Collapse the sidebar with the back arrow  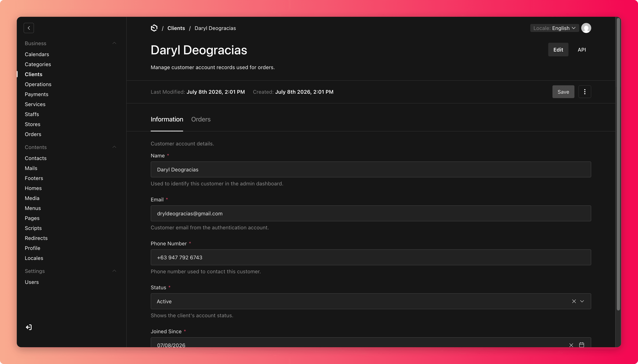[29, 28]
